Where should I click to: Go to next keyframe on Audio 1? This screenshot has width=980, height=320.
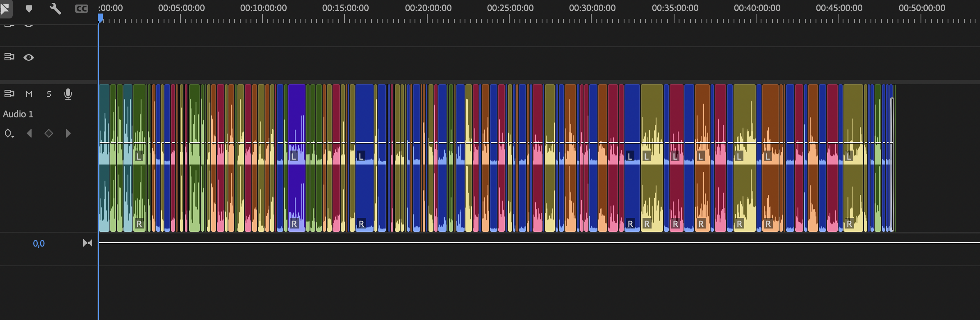click(68, 133)
